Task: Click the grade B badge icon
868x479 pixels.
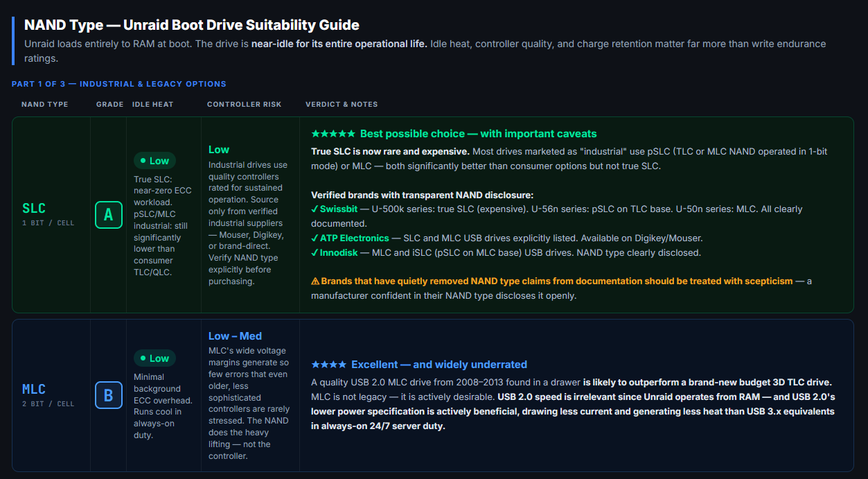Action: [108, 395]
